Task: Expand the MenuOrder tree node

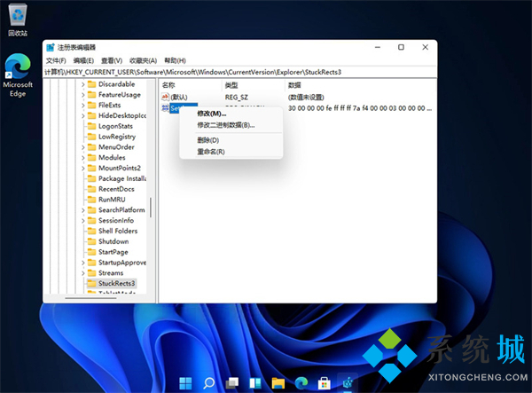Action: pos(83,147)
